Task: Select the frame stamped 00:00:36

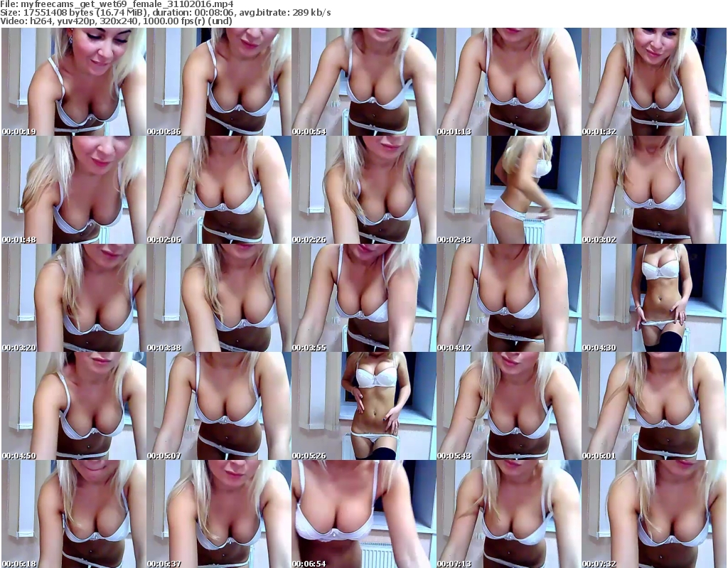Action: coord(219,82)
